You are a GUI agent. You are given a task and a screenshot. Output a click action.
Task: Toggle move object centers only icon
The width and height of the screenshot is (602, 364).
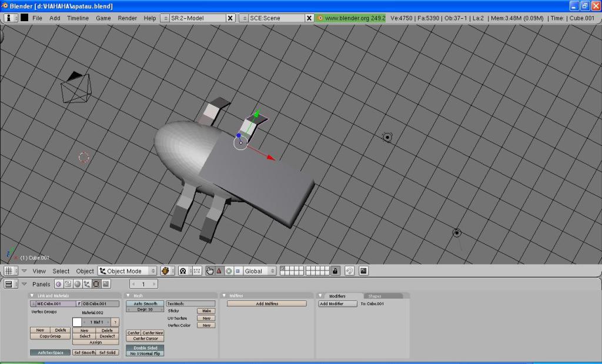tap(196, 271)
